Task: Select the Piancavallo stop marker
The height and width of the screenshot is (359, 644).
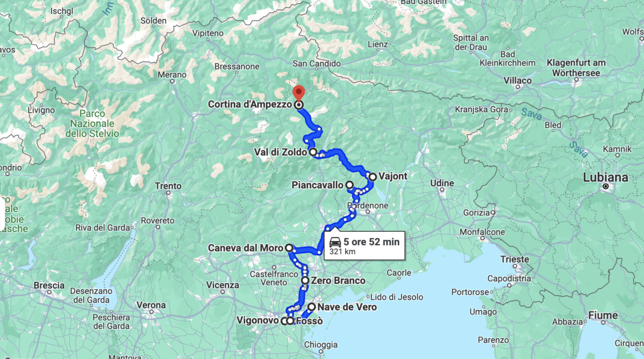Action: (x=349, y=185)
